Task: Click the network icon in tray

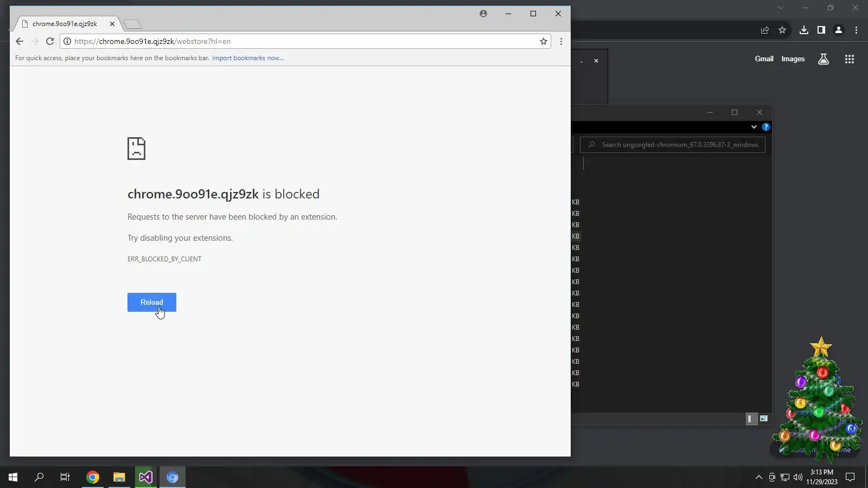Action: click(785, 477)
